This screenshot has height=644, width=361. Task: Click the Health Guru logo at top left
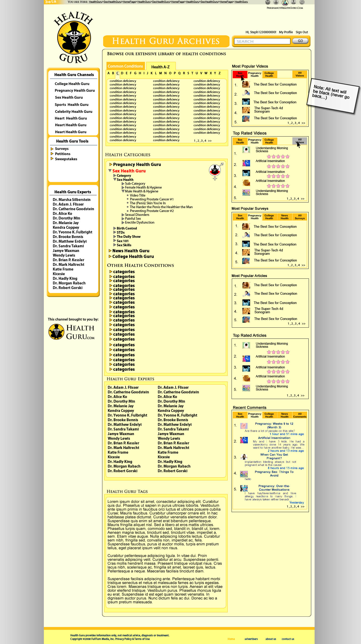[x=73, y=37]
